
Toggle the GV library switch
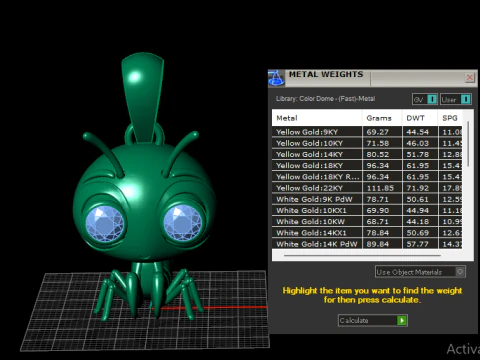(x=432, y=99)
